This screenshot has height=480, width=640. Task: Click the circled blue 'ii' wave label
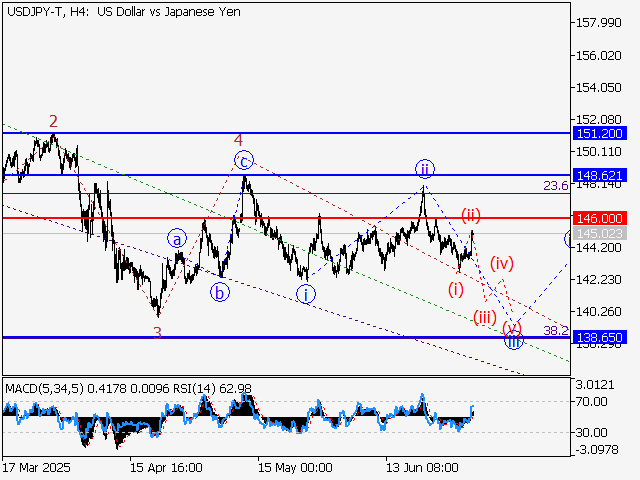click(x=425, y=168)
